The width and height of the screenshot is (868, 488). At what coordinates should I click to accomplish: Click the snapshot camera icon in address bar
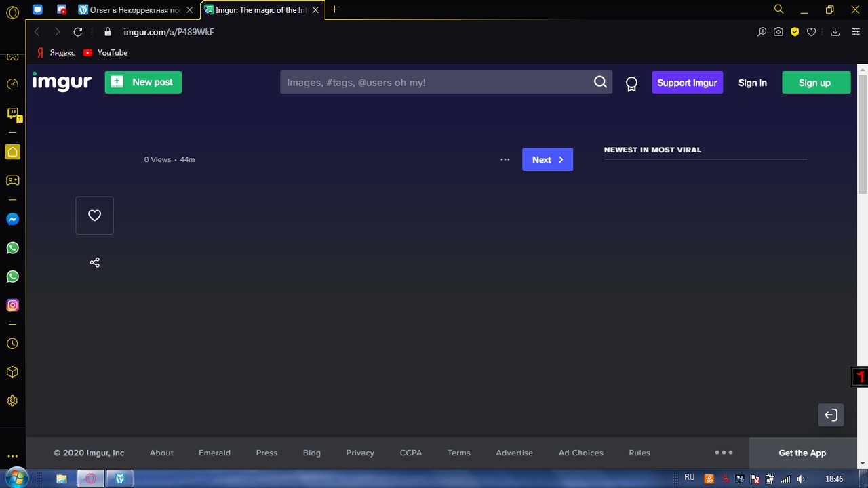pos(778,32)
